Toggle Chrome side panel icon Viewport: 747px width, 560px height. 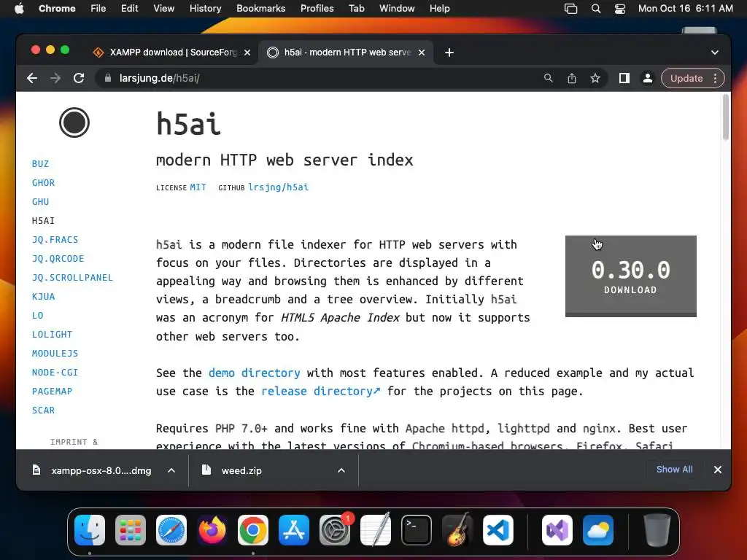[624, 78]
